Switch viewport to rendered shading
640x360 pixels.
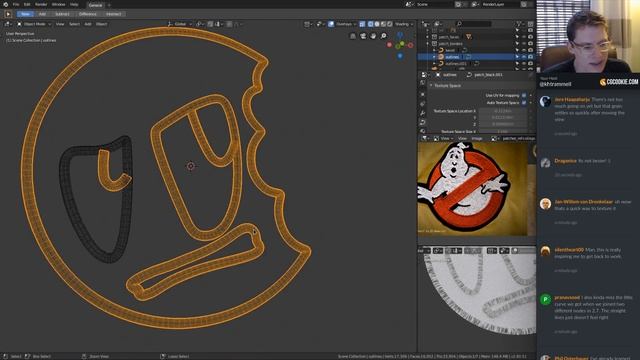390,24
